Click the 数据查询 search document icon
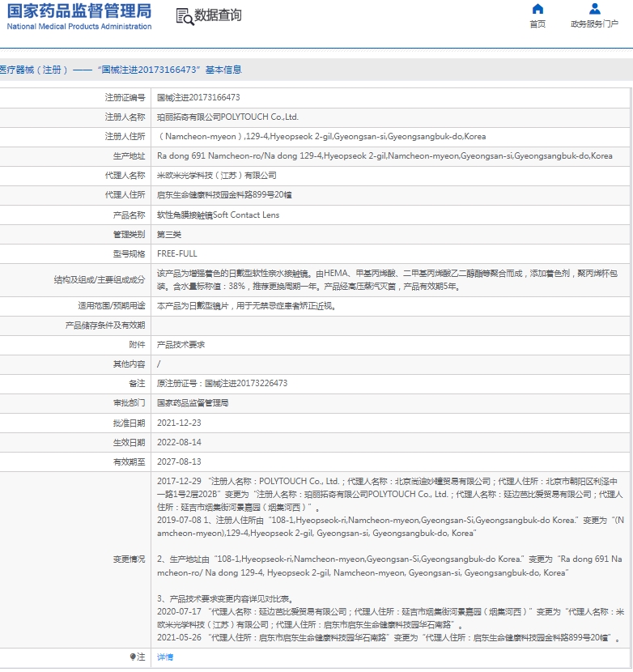The image size is (633, 672). click(x=185, y=17)
